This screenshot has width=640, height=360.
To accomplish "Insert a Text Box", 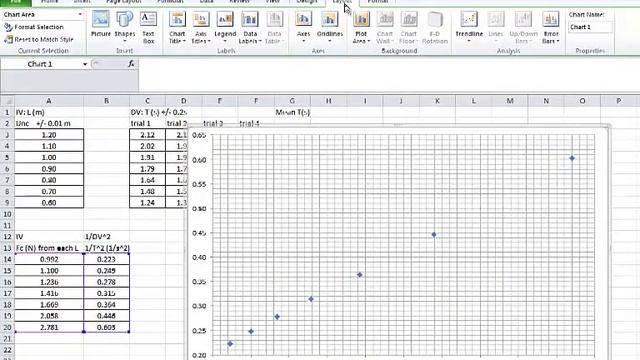I will 148,28.
